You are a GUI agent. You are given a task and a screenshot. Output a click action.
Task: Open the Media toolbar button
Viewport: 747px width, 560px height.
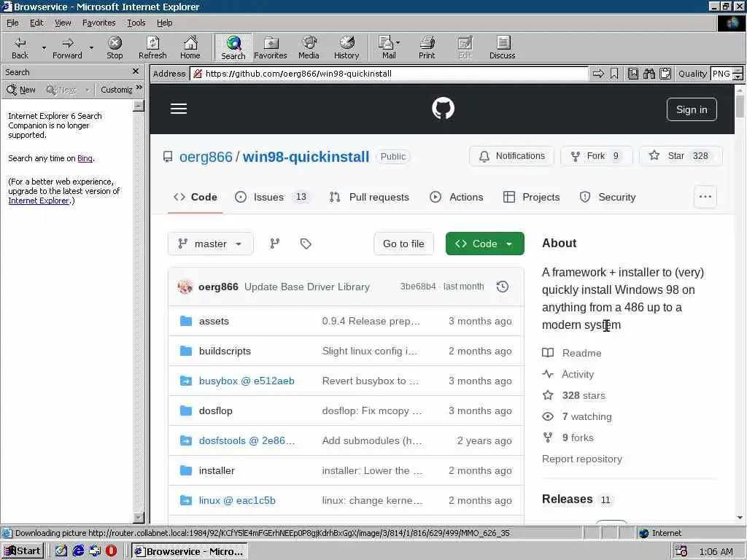[x=309, y=47]
